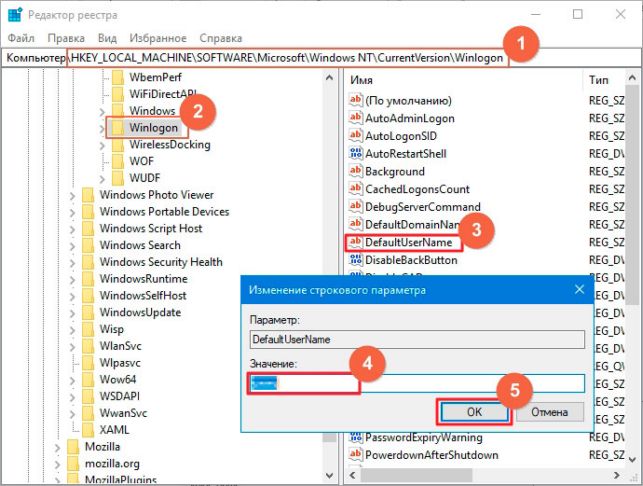
Task: Select the Wow64 key
Action: tap(118, 380)
